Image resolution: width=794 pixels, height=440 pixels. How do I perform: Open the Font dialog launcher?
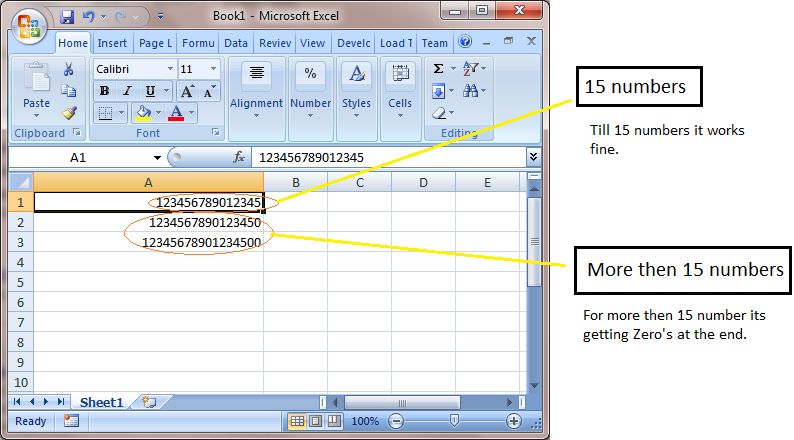pyautogui.click(x=216, y=132)
